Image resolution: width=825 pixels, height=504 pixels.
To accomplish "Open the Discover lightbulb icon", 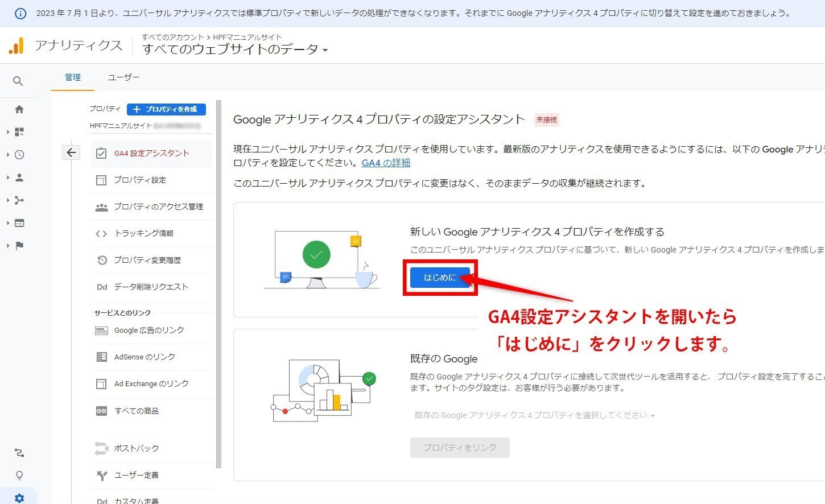I will pyautogui.click(x=19, y=476).
